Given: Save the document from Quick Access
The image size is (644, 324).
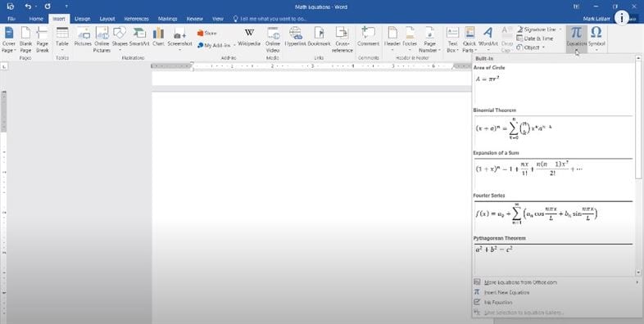Looking at the screenshot, I should coord(11,7).
